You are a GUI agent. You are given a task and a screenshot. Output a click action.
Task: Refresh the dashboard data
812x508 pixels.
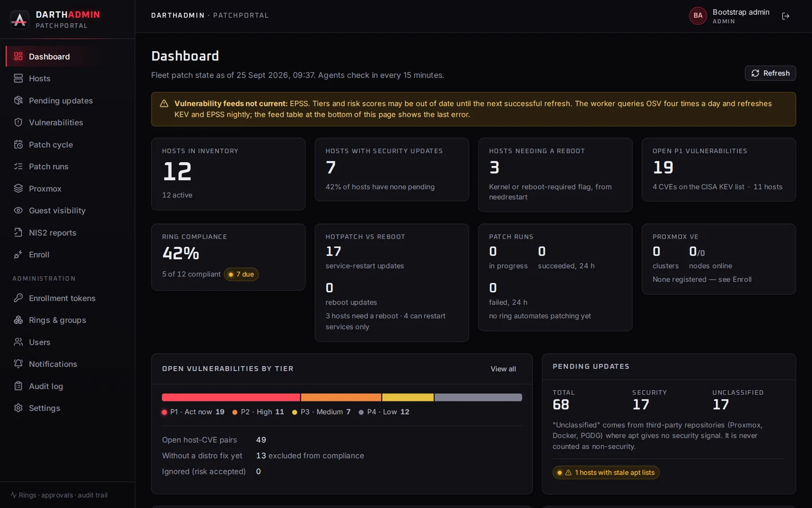(770, 73)
